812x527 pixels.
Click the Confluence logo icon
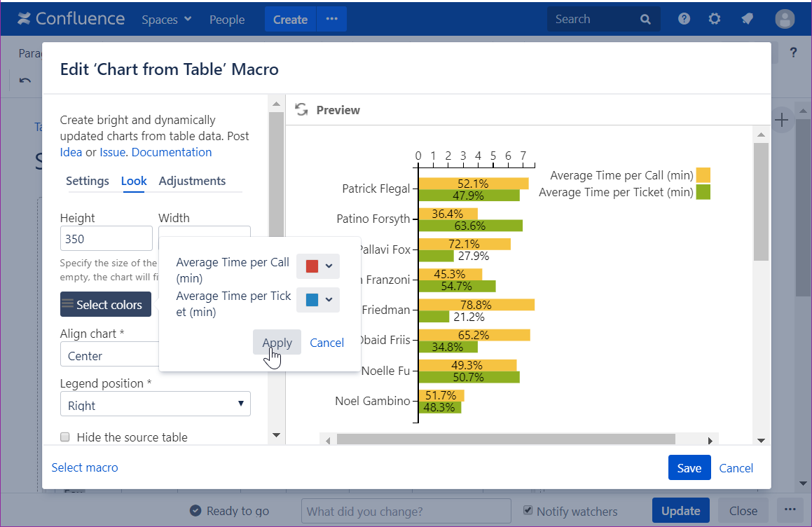click(x=25, y=20)
